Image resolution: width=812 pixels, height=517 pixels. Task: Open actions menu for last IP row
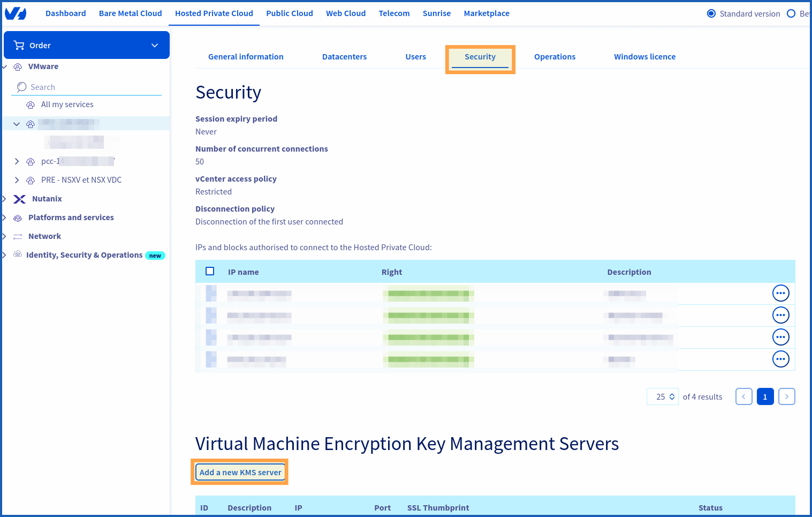click(780, 359)
